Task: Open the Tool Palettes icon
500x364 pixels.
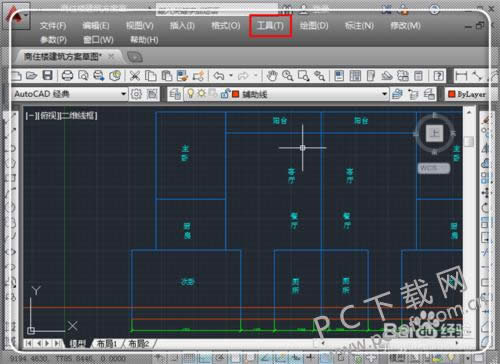Action: tap(371, 76)
